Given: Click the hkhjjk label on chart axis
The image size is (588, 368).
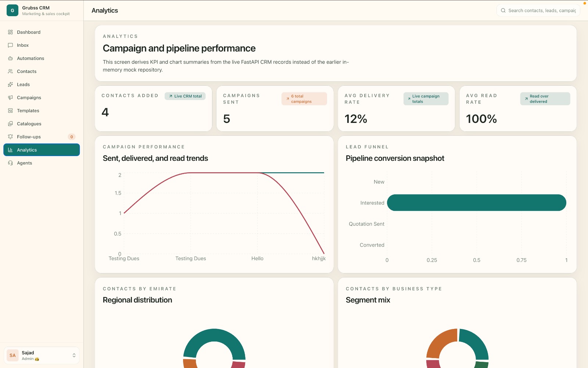Looking at the screenshot, I should coord(319,258).
